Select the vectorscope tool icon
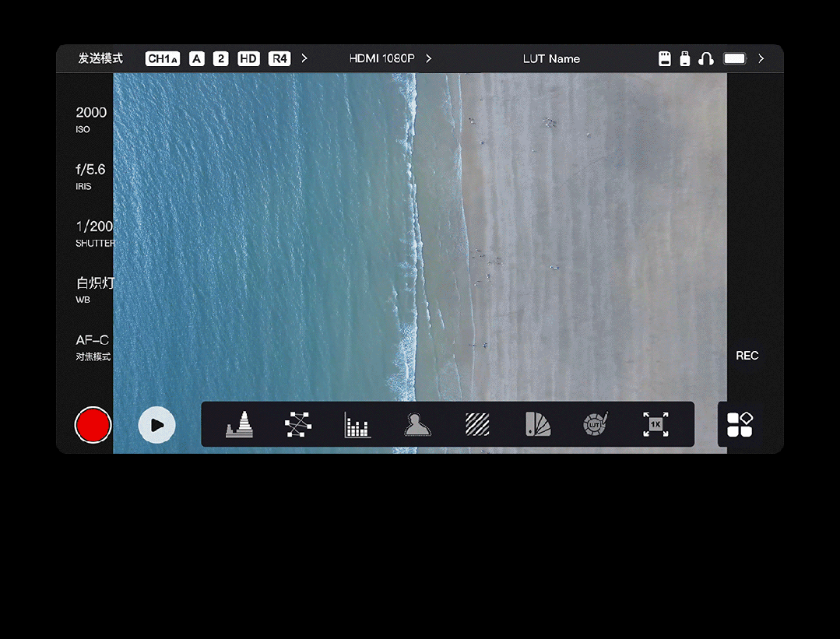840x639 pixels. [x=298, y=424]
